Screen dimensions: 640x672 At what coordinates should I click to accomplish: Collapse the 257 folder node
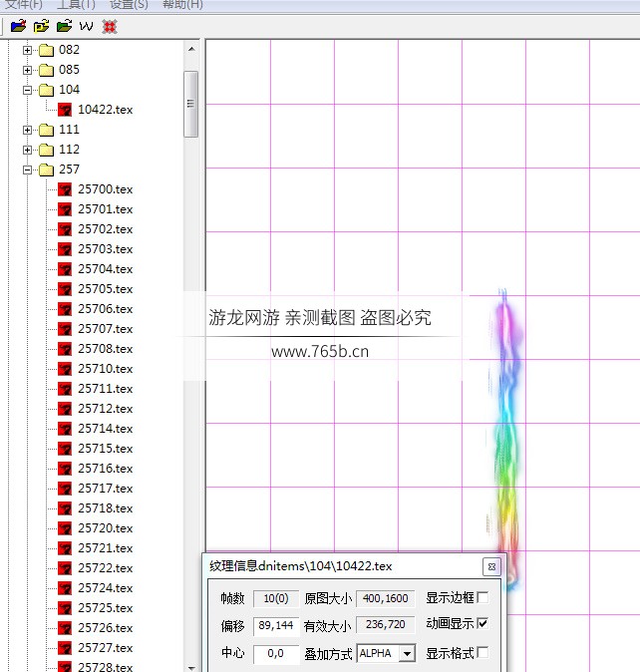click(28, 170)
